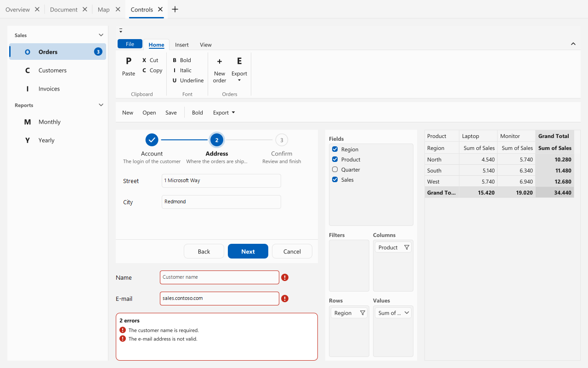This screenshot has height=368, width=588.
Task: Open the Export split button in the ribbon
Action: [239, 69]
